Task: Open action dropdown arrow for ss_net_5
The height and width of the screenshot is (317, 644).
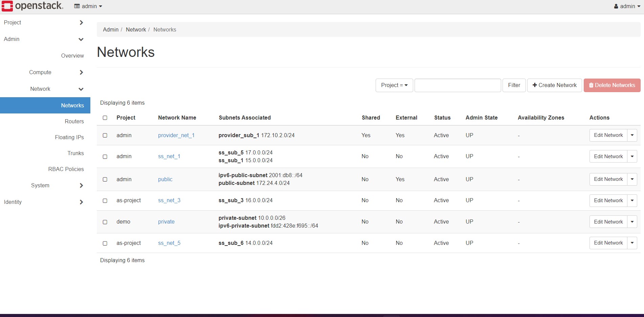Action: [x=632, y=243]
